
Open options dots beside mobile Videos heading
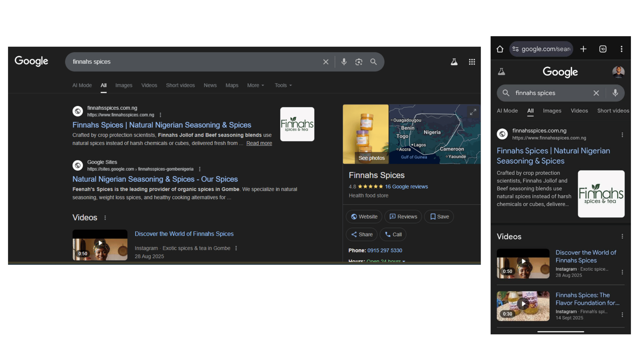tap(622, 237)
